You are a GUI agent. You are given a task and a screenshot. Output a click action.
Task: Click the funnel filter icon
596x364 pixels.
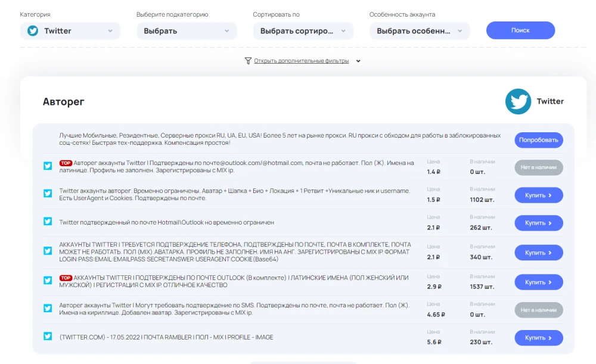[248, 61]
